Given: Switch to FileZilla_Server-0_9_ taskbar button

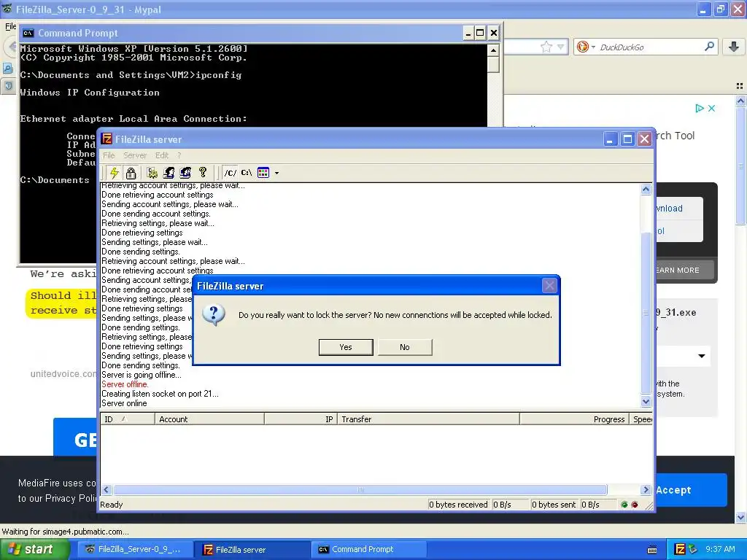Looking at the screenshot, I should pyautogui.click(x=134, y=550).
